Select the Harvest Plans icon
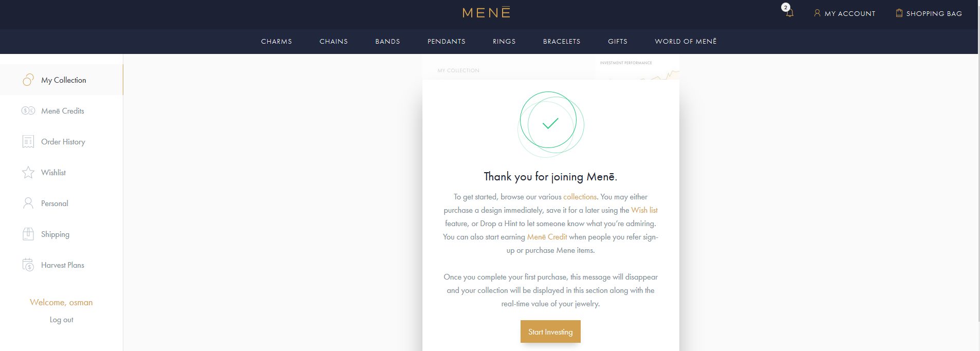The height and width of the screenshot is (351, 980). pos(28,265)
